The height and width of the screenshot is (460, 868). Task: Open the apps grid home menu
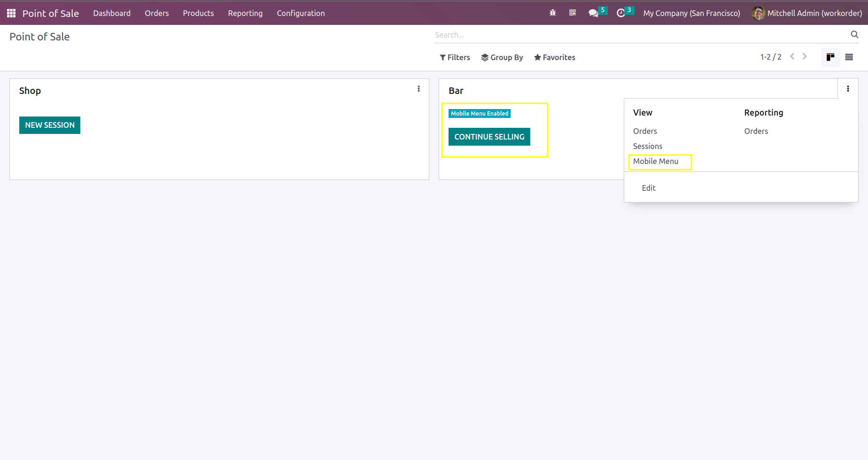[11, 13]
